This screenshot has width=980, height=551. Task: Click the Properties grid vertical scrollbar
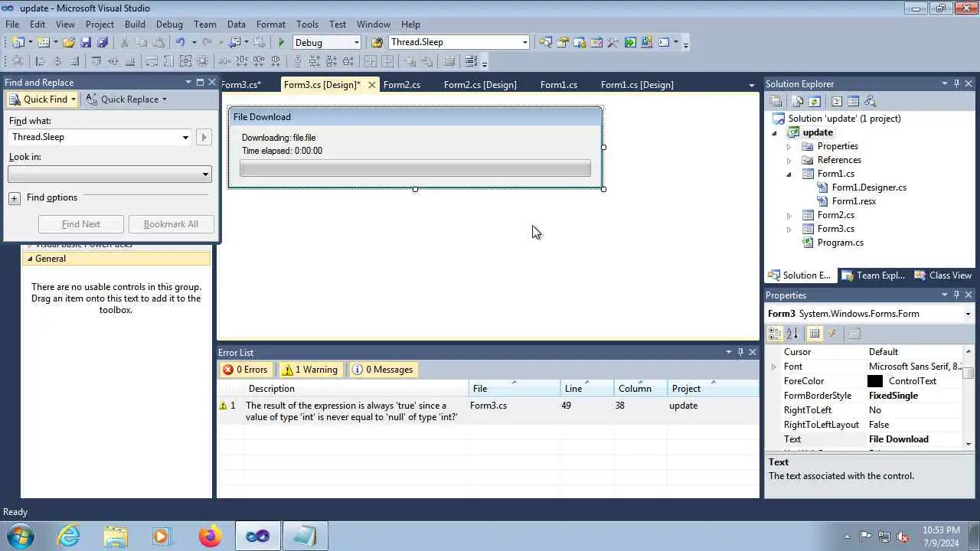969,396
